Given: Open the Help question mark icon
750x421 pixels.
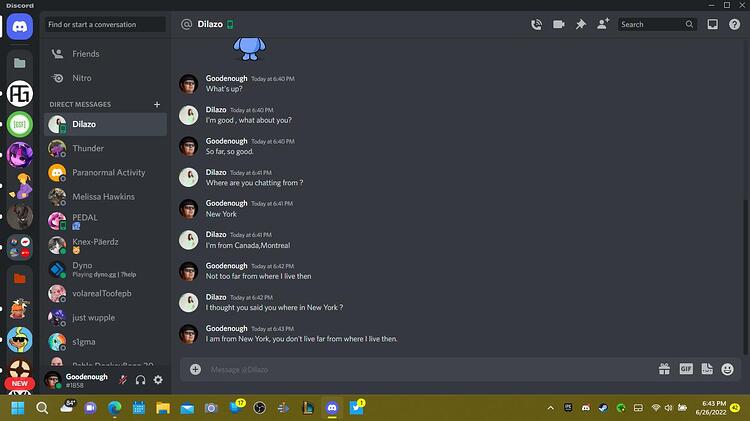Looking at the screenshot, I should [734, 24].
